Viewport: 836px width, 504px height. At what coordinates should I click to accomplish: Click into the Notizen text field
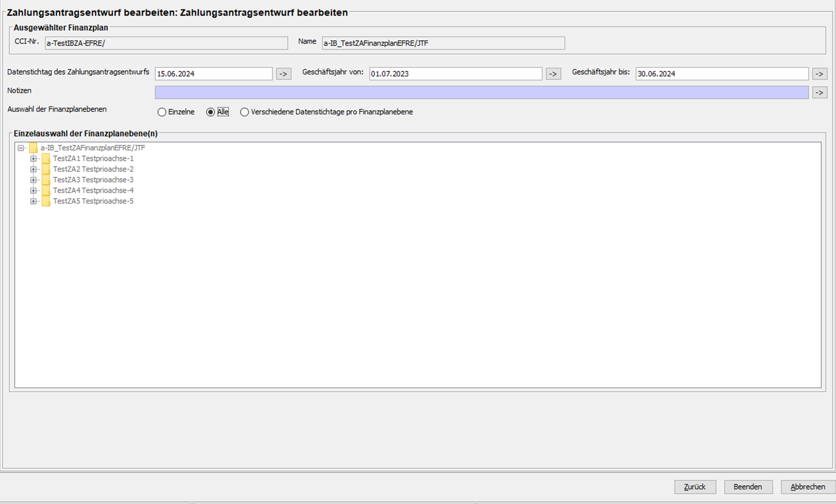(482, 92)
